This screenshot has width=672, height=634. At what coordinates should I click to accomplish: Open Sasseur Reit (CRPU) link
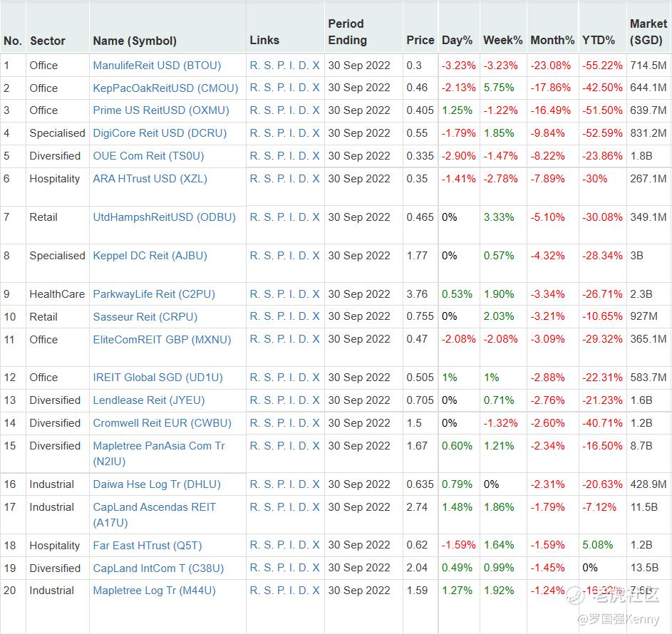point(145,317)
